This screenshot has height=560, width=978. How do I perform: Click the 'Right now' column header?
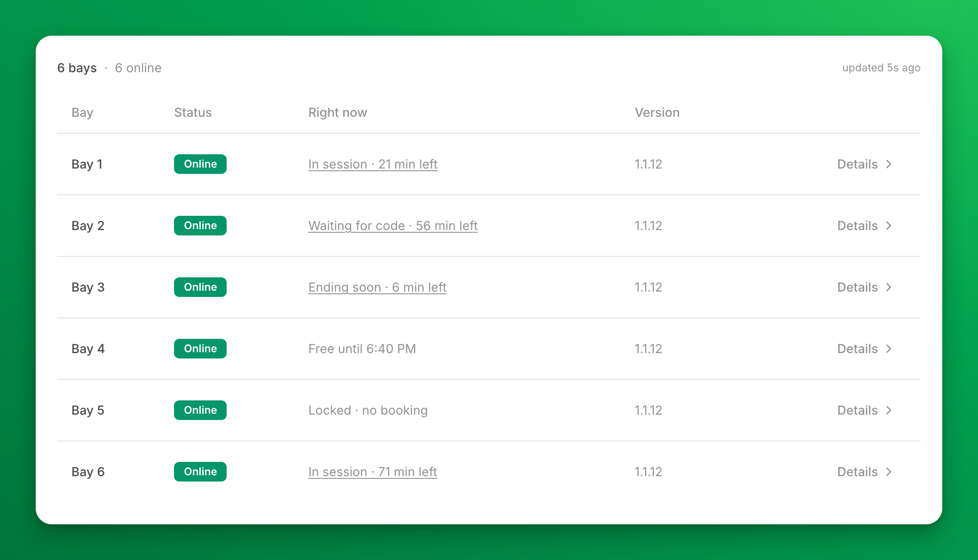pos(338,112)
